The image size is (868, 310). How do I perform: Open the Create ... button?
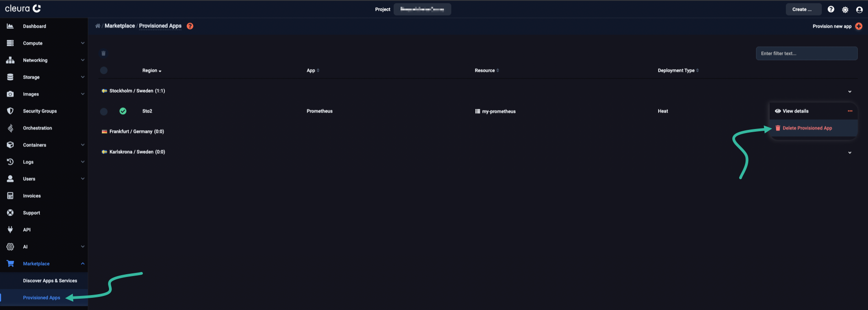803,10
